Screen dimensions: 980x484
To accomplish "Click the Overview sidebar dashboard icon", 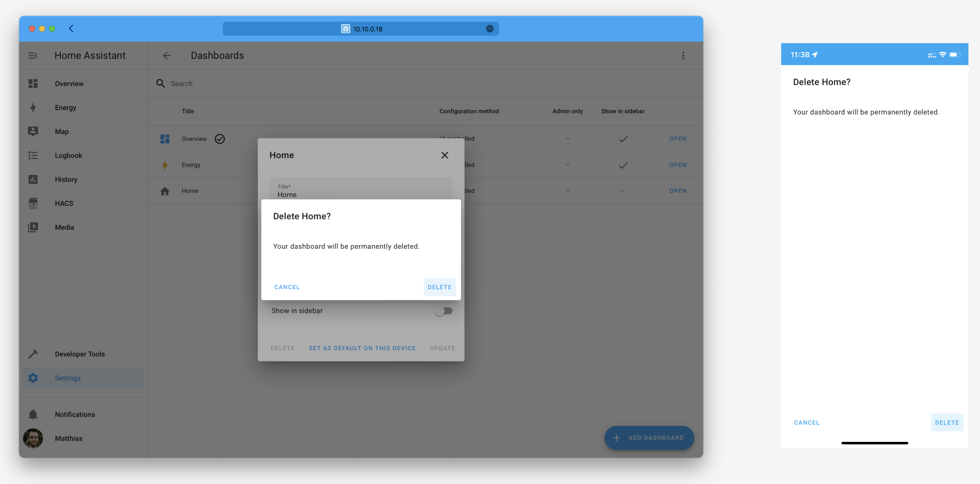I will pyautogui.click(x=33, y=83).
